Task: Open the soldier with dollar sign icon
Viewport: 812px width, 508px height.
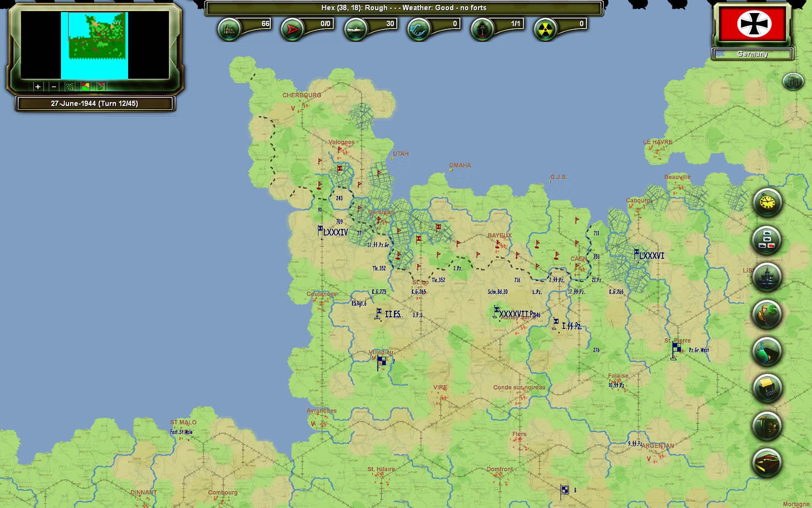Action: tap(767, 314)
